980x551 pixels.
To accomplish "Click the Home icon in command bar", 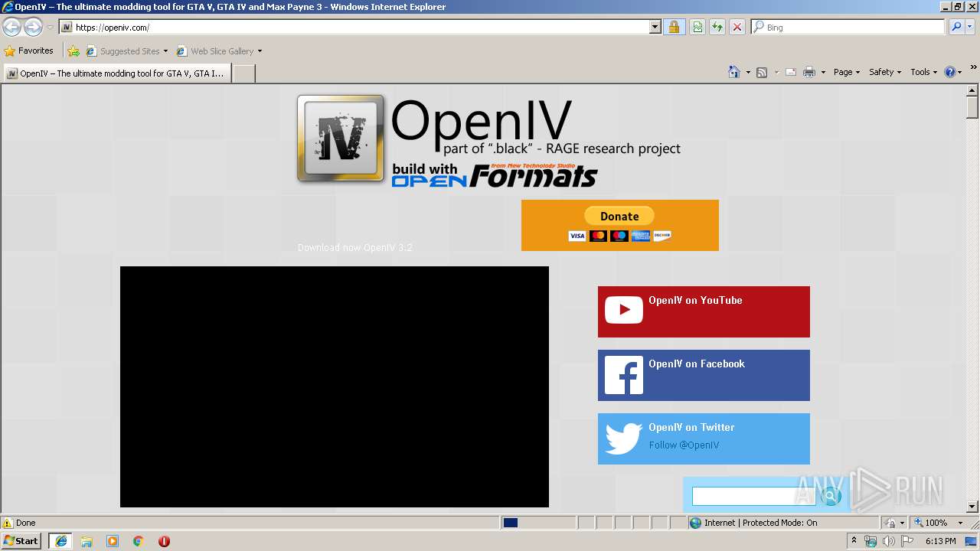I will [x=734, y=72].
